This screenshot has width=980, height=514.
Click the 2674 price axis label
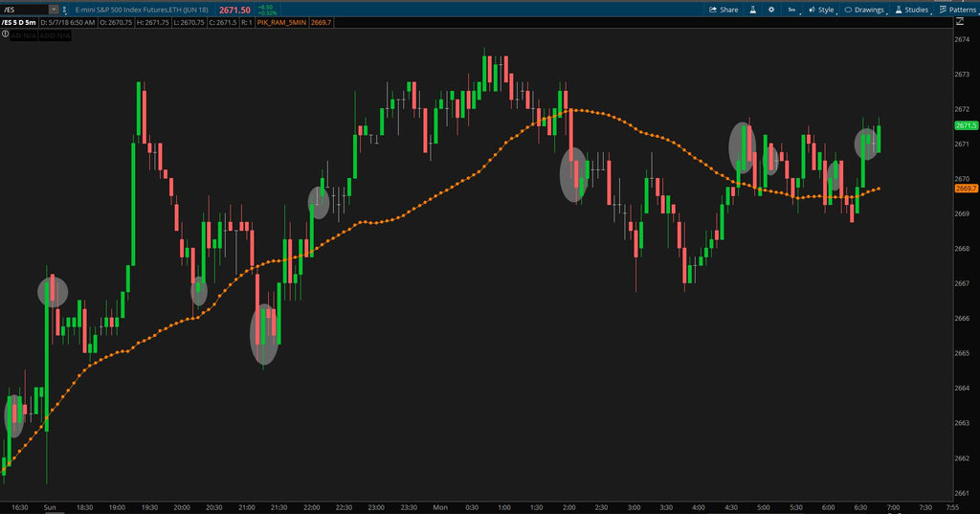(x=962, y=39)
